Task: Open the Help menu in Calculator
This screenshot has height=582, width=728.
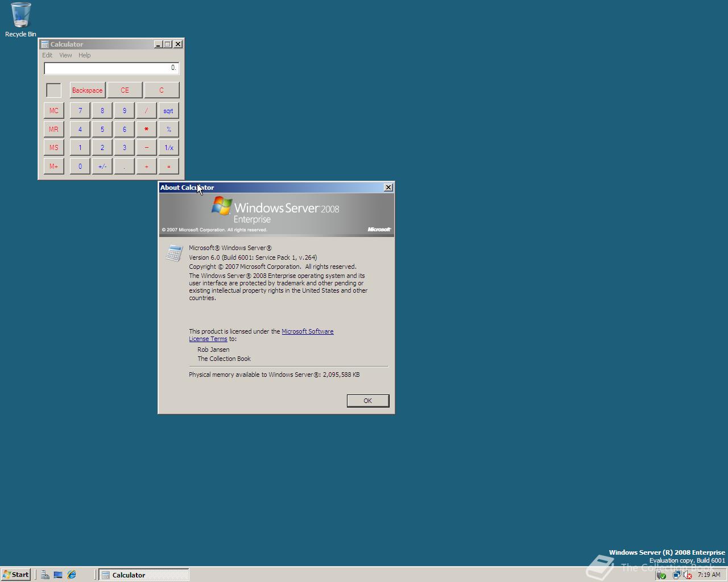Action: tap(85, 55)
